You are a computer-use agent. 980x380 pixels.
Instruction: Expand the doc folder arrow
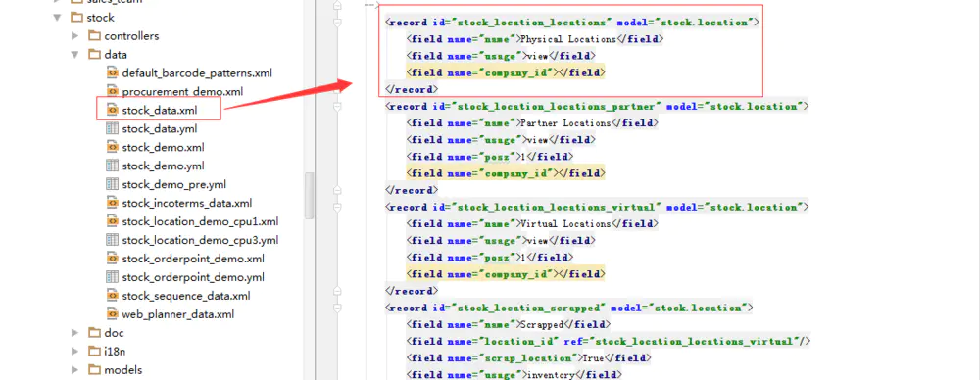(x=75, y=333)
